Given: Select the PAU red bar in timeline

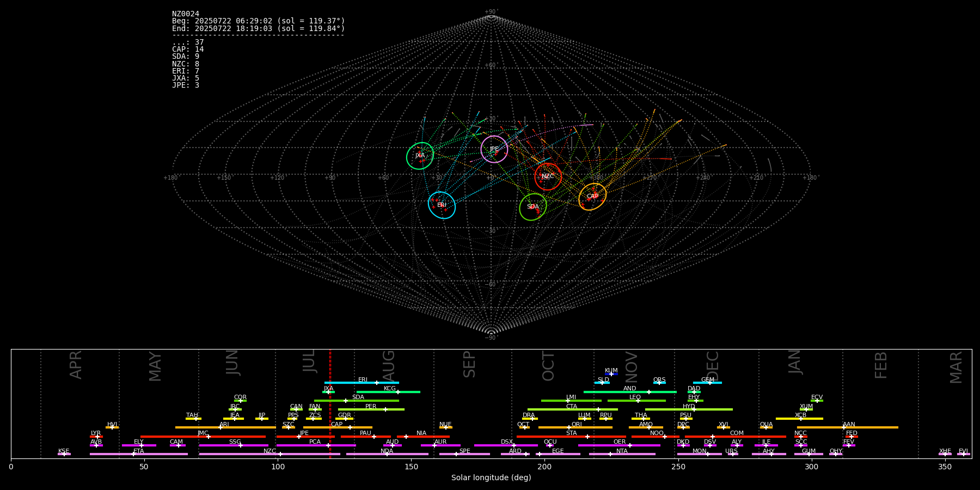Looking at the screenshot, I should [x=366, y=437].
